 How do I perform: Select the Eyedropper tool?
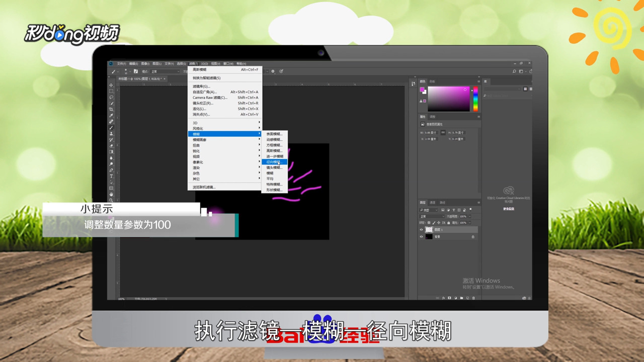[111, 115]
